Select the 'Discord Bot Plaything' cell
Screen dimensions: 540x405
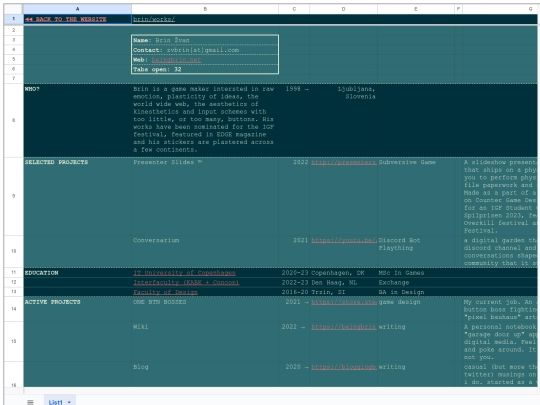coord(416,251)
